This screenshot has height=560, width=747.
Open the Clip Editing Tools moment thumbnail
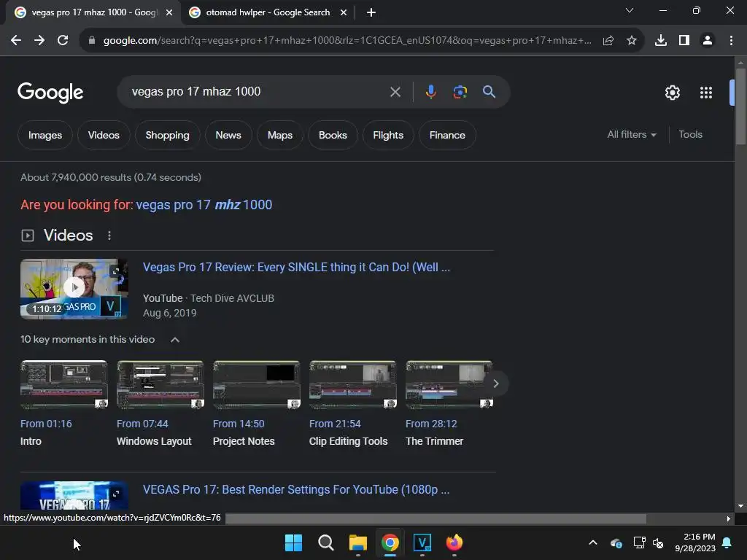tap(353, 385)
